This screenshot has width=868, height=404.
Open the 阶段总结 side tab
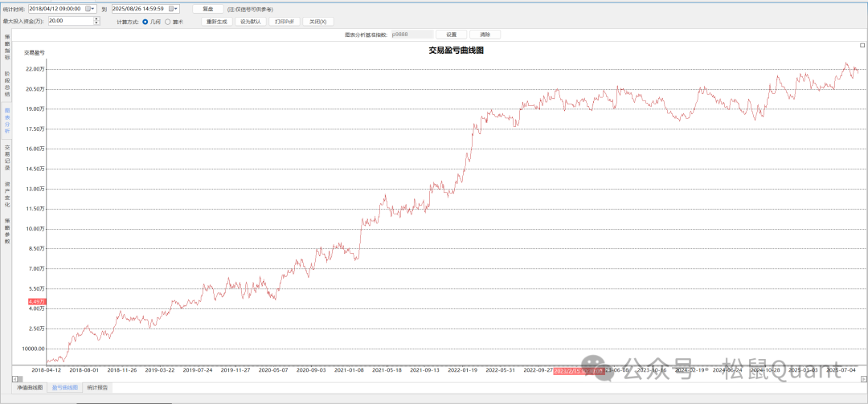[7, 83]
